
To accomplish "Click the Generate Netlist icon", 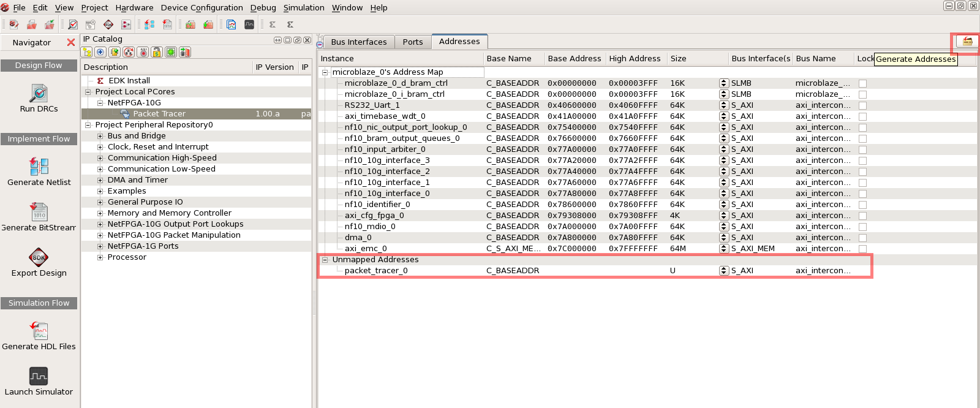I will pyautogui.click(x=39, y=166).
